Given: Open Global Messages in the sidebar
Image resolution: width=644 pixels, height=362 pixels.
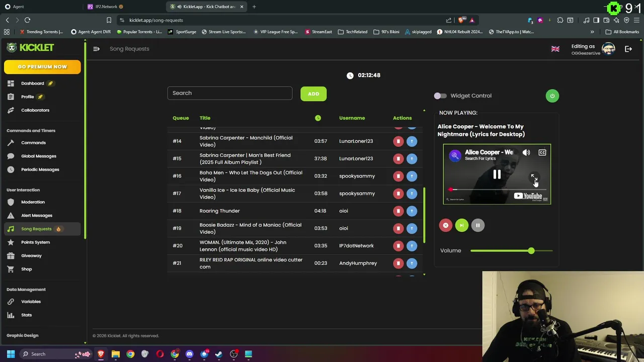Looking at the screenshot, I should pos(39,156).
